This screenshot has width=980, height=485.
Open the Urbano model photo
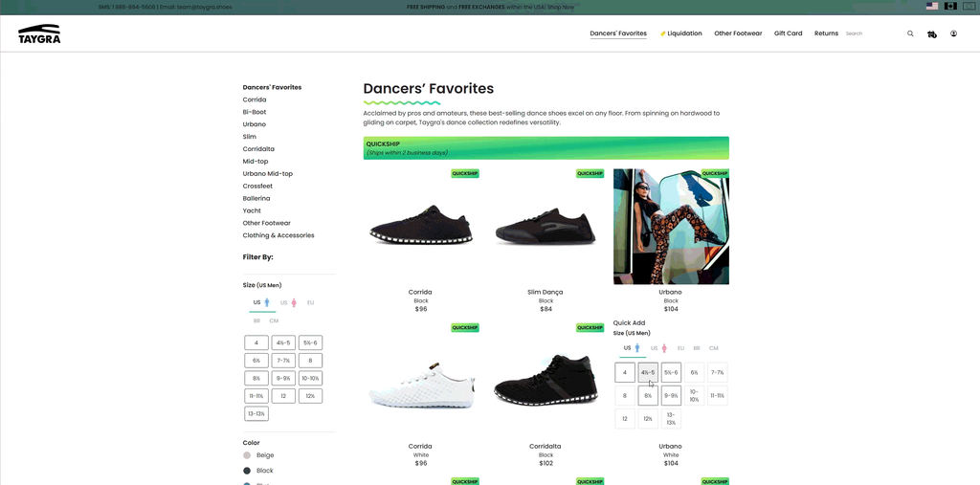(671, 227)
